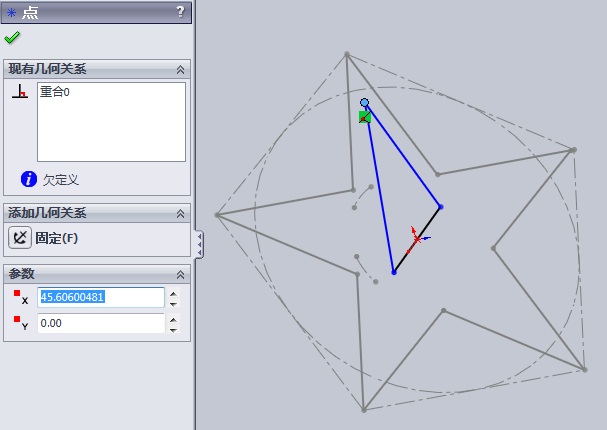Image resolution: width=607 pixels, height=430 pixels.
Task: Decrease X coordinate with down spinner
Action: [173, 304]
